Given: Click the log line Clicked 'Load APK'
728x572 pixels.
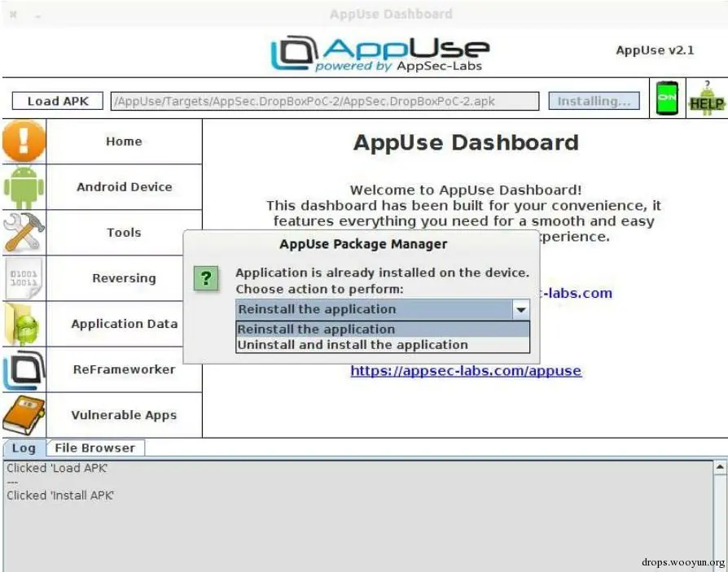Looking at the screenshot, I should pyautogui.click(x=57, y=468).
